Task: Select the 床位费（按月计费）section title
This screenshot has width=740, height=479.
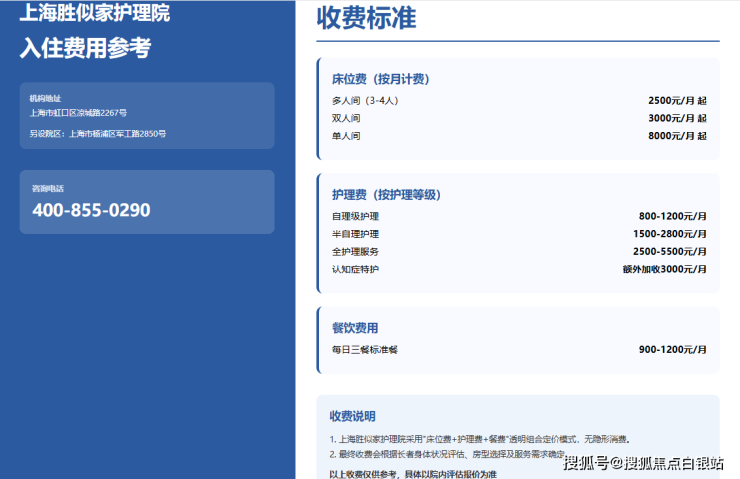Action: pyautogui.click(x=380, y=79)
